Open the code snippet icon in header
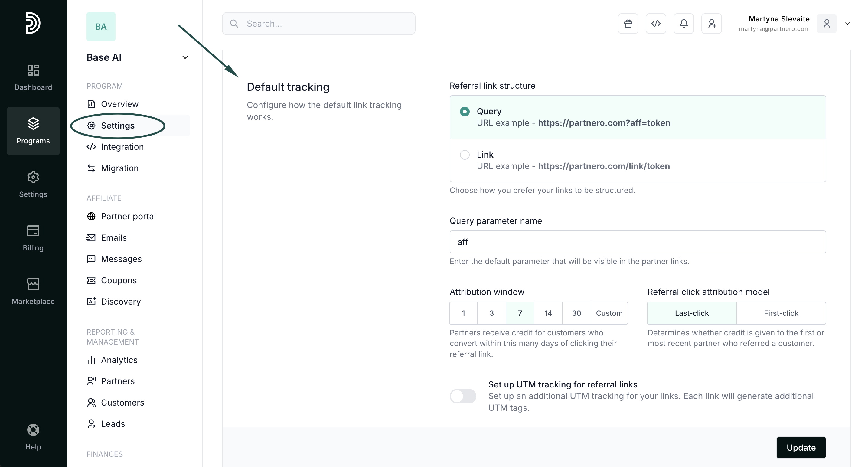The image size is (868, 467). click(656, 24)
